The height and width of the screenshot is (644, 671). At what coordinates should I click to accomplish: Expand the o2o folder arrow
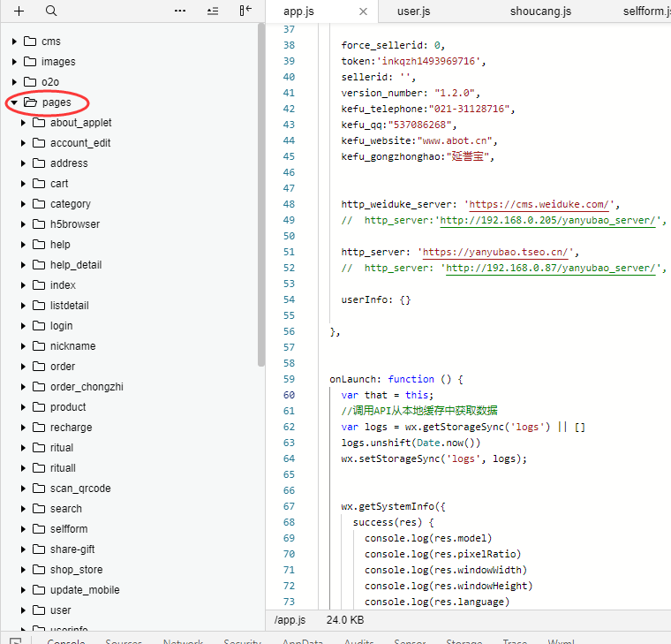click(x=15, y=82)
